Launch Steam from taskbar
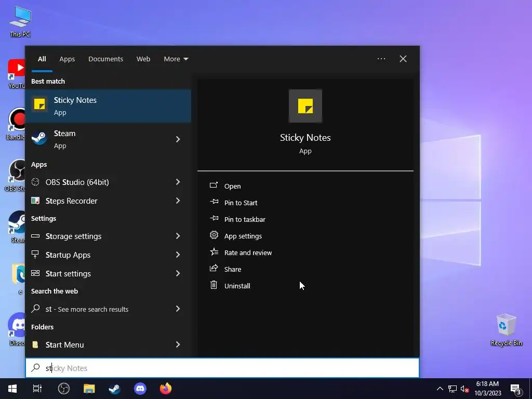Viewport: 532px width, 399px height. pos(115,389)
